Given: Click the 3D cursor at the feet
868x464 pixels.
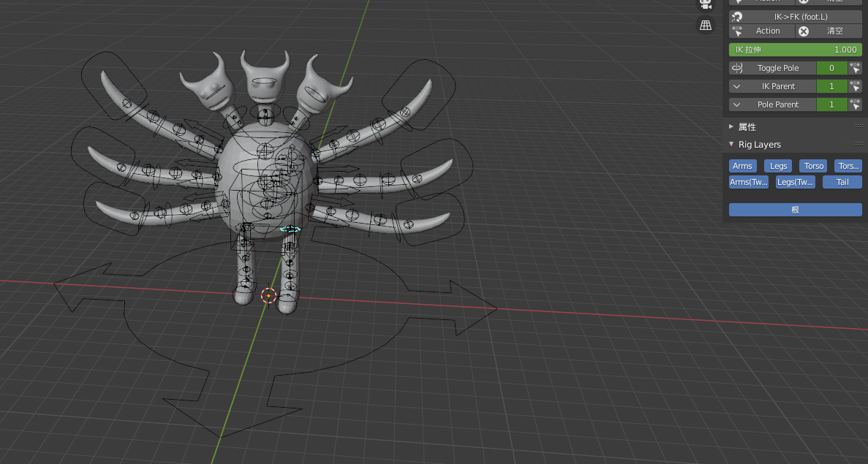Looking at the screenshot, I should 268,295.
